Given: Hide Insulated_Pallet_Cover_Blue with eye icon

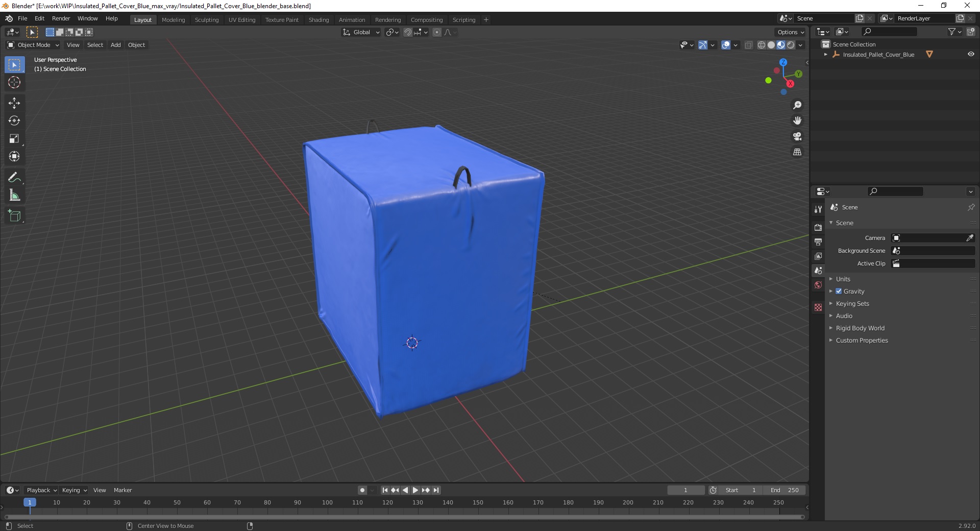Looking at the screenshot, I should click(971, 54).
